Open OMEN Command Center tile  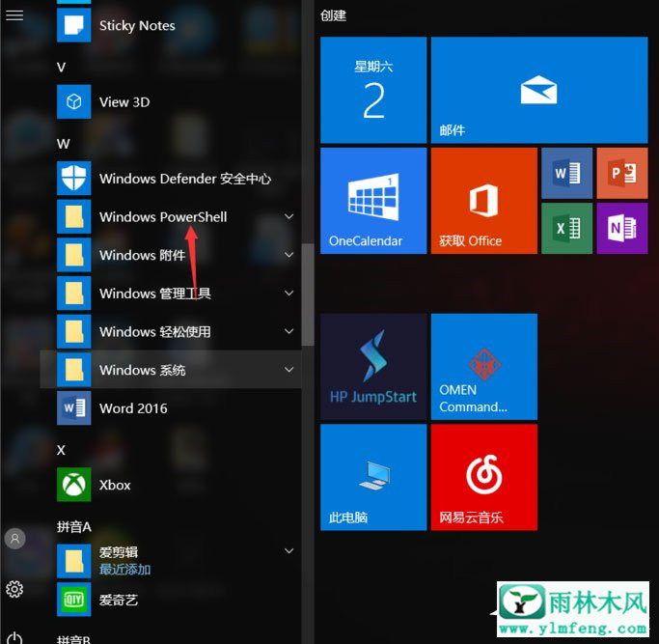pyautogui.click(x=483, y=366)
